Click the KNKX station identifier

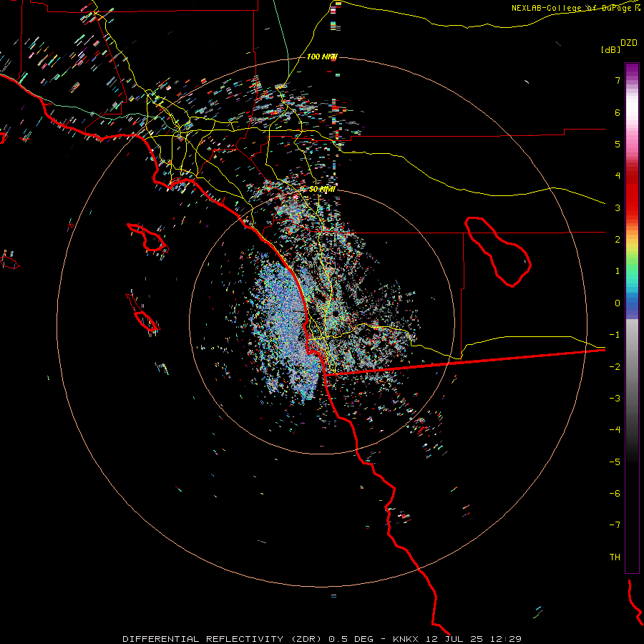(x=406, y=639)
